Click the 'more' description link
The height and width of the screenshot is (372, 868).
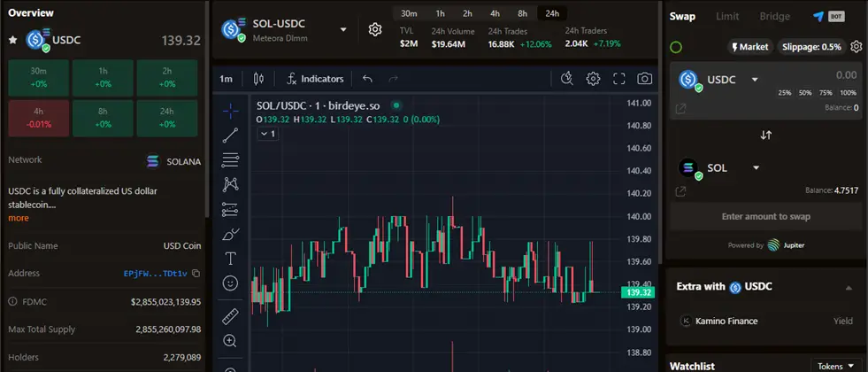(19, 218)
